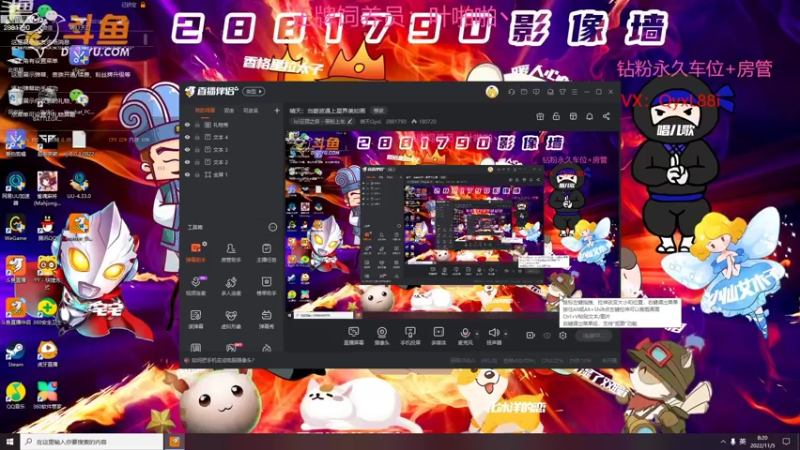Toggle the lock on 全屏 1 layer

(197, 174)
